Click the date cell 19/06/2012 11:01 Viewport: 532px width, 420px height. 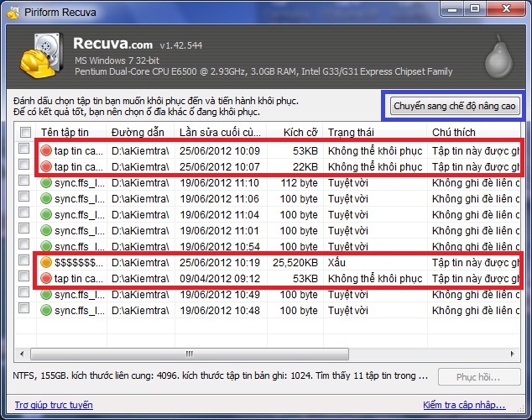(x=220, y=230)
